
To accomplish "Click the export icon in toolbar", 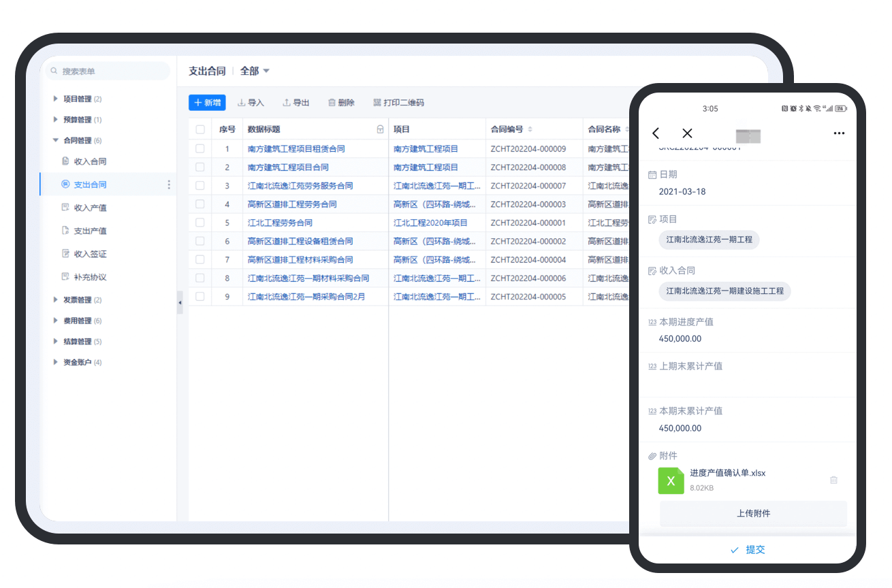I will pos(287,103).
